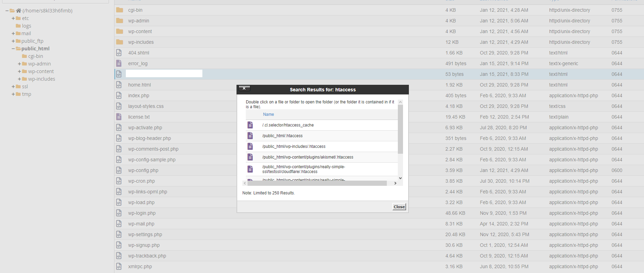This screenshot has height=273, width=644.
Task: Click the Close button in search dialog
Action: point(399,207)
